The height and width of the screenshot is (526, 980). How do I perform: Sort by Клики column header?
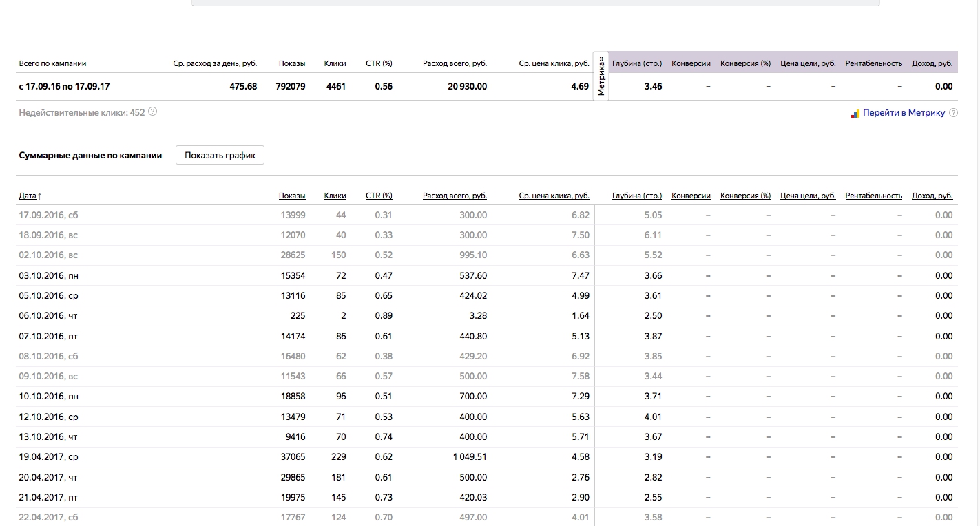click(335, 196)
